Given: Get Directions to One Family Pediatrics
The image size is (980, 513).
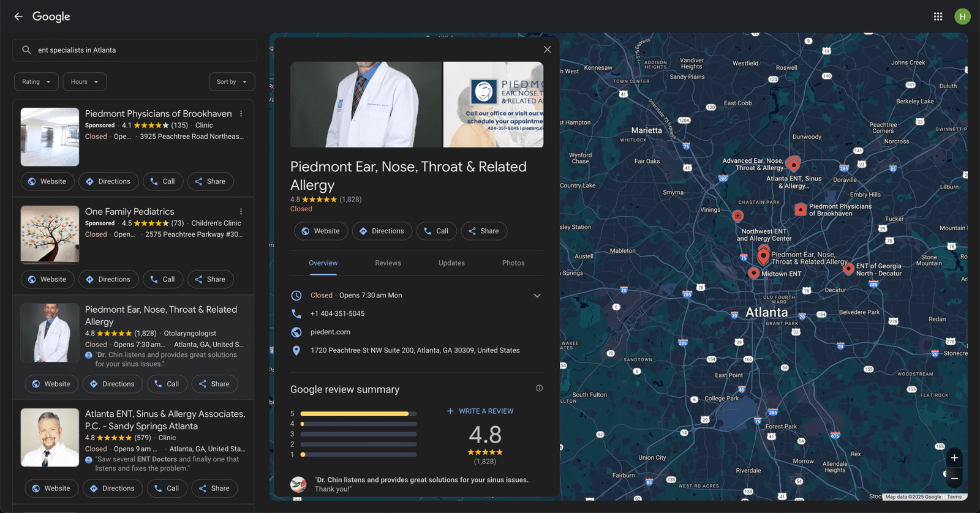Looking at the screenshot, I should click(x=108, y=279).
